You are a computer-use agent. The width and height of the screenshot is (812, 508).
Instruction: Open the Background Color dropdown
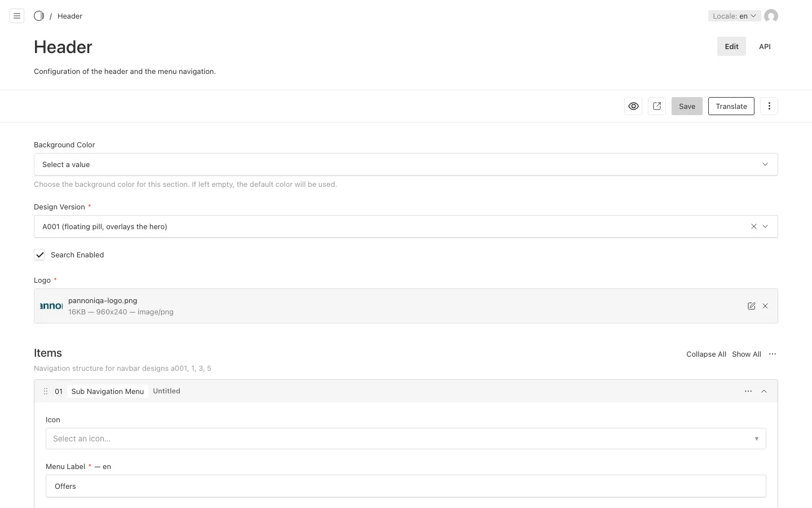[x=406, y=164]
